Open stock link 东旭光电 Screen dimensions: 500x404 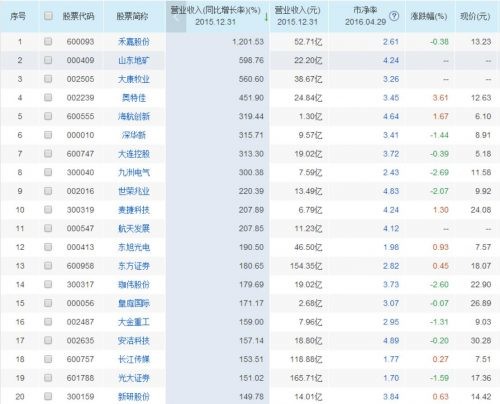[134, 247]
